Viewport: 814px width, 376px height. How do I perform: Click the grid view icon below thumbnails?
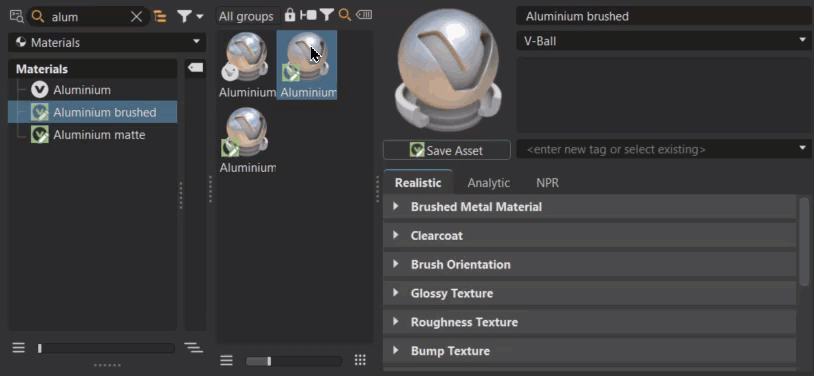pyautogui.click(x=360, y=360)
